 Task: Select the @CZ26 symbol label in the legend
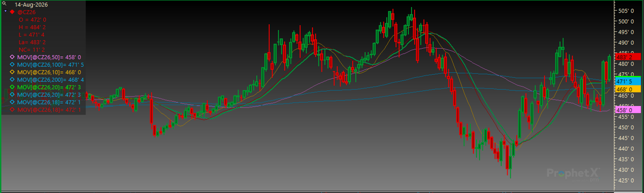point(27,12)
